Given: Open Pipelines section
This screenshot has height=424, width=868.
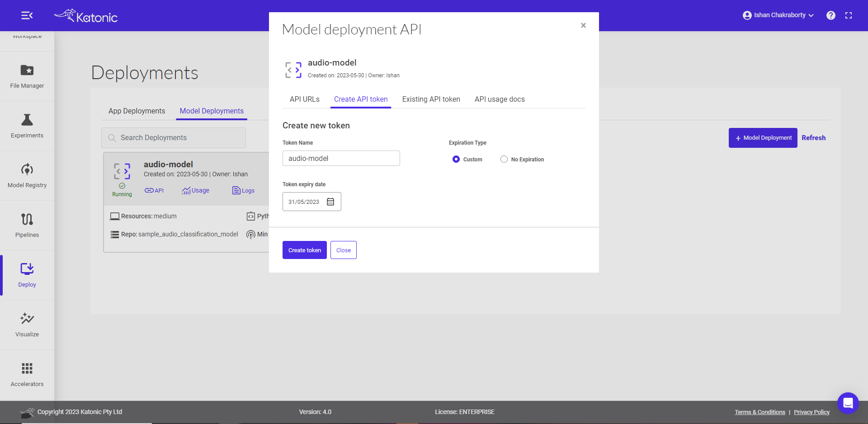Looking at the screenshot, I should point(27,225).
